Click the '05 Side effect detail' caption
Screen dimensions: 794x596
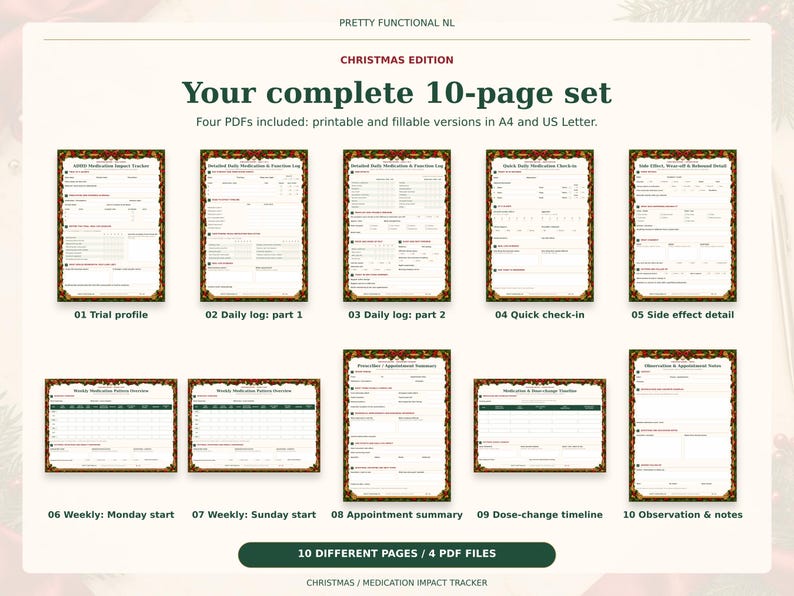(683, 314)
